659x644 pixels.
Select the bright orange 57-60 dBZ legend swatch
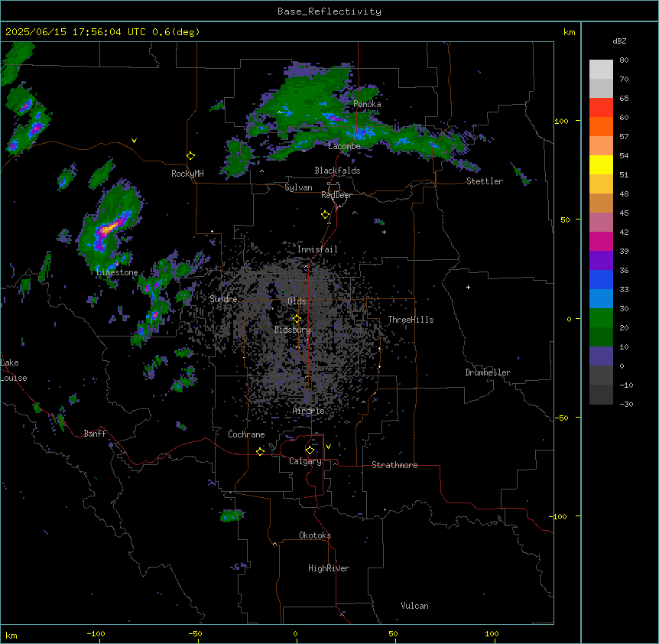tap(601, 126)
